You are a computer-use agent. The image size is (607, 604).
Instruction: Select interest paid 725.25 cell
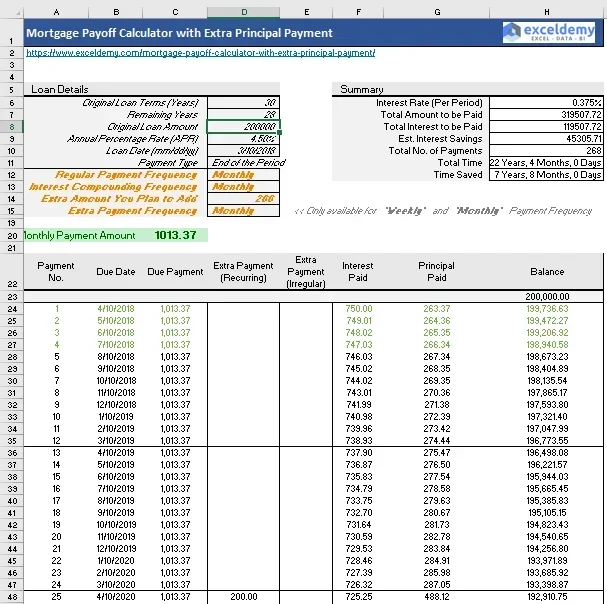[358, 597]
